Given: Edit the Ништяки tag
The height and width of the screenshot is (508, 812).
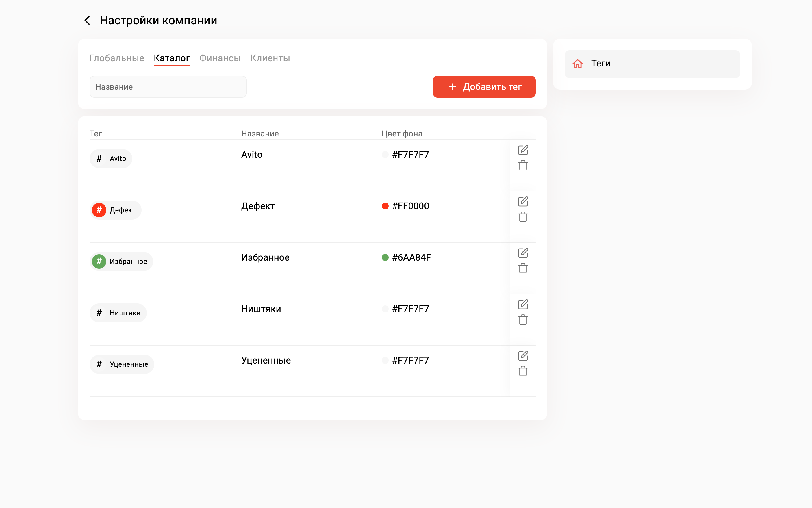Looking at the screenshot, I should click(x=523, y=304).
